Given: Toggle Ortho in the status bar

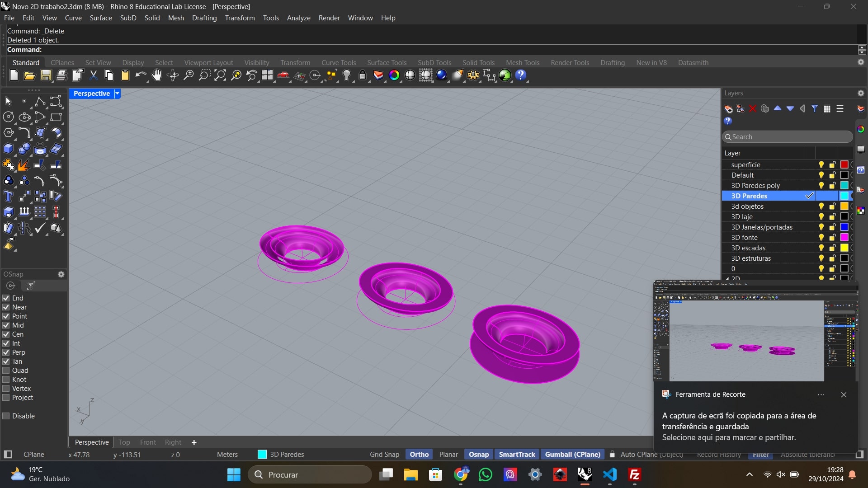Looking at the screenshot, I should [x=419, y=455].
